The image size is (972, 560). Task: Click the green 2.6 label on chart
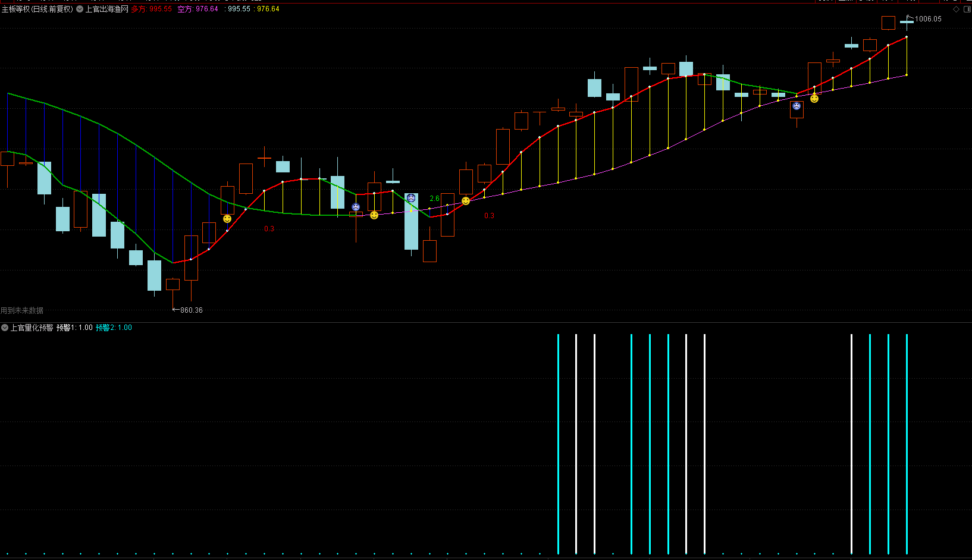click(x=435, y=199)
